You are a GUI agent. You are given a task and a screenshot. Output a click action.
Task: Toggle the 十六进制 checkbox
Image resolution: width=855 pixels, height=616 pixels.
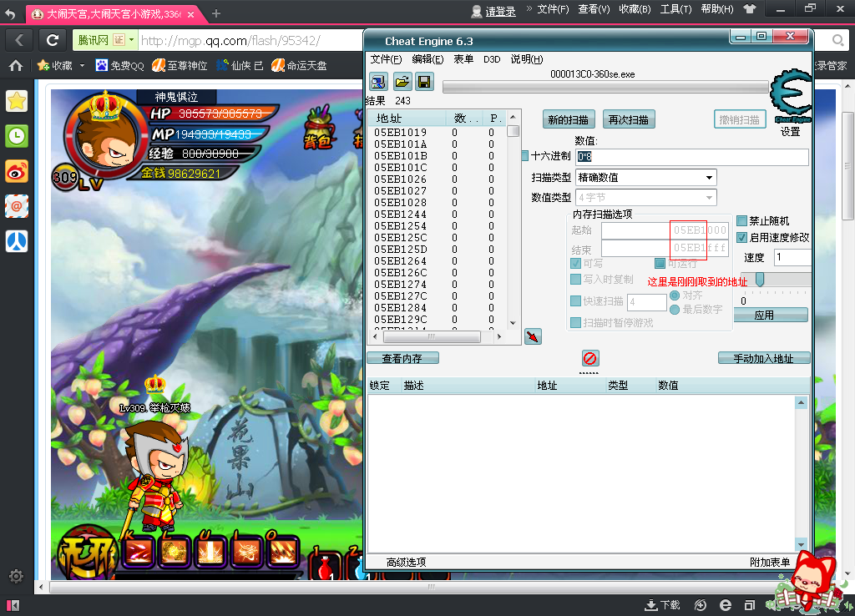(524, 156)
